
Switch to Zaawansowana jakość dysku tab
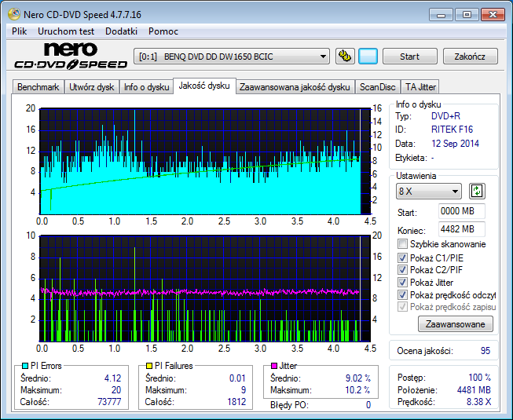point(295,87)
